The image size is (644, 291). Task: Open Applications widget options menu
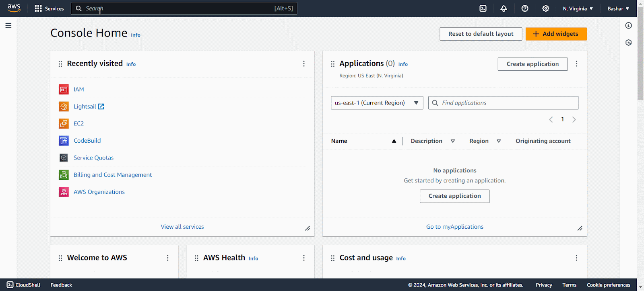pos(576,64)
